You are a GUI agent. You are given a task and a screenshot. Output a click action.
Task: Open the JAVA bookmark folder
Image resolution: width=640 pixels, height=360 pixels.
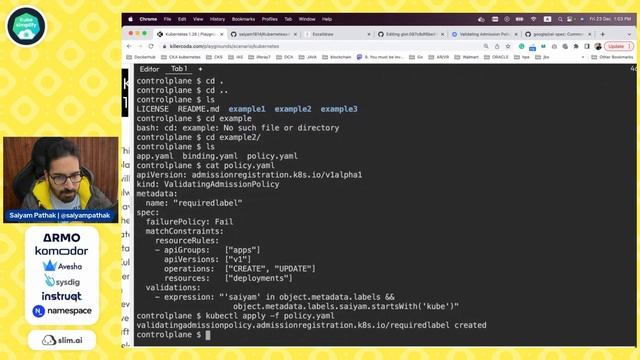[308, 57]
